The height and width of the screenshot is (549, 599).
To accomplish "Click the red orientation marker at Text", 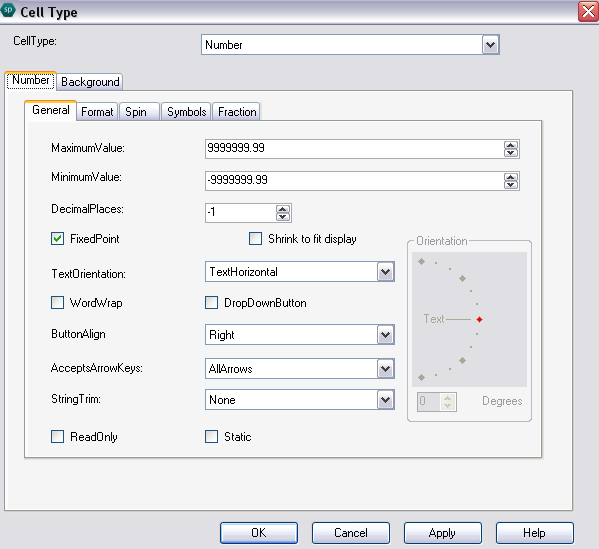I will tap(479, 319).
